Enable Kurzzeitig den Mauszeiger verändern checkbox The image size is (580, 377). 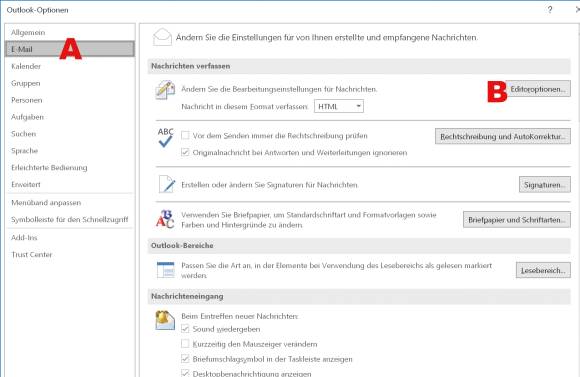point(185,344)
